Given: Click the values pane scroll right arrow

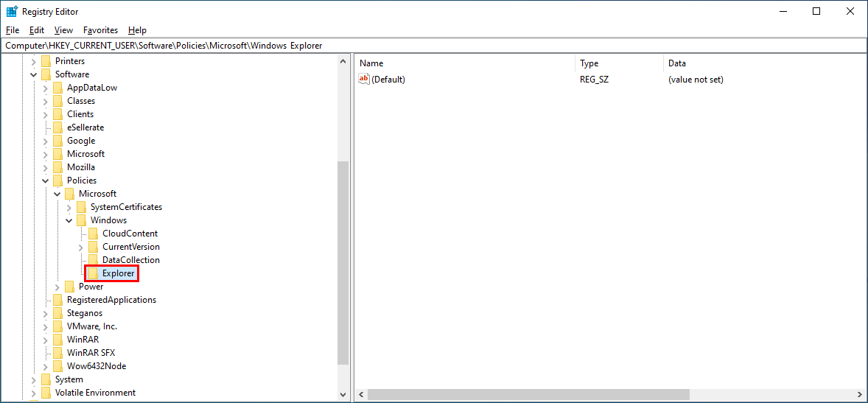Looking at the screenshot, I should point(860,395).
